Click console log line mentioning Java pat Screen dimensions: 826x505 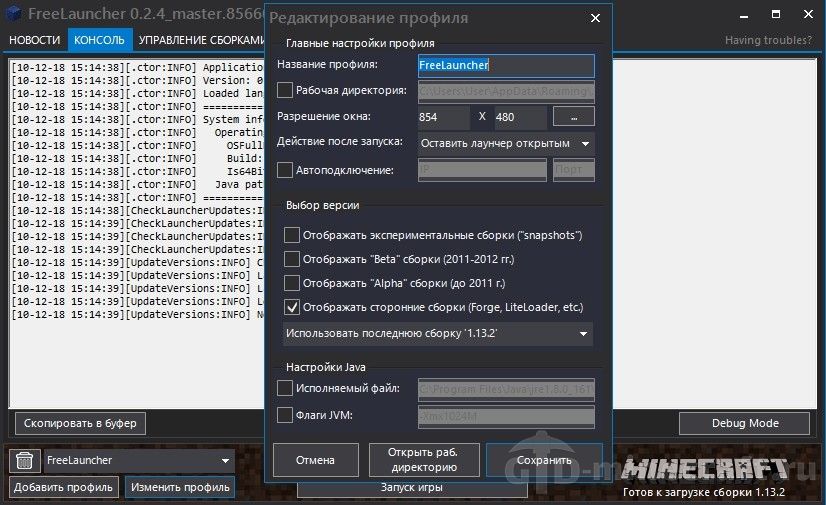point(137,185)
